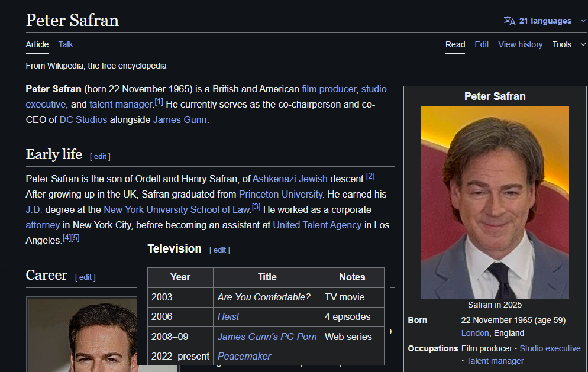Screen dimensions: 588x372
Task: Click the Are You Comfortable? title cell
Action: coord(267,297)
